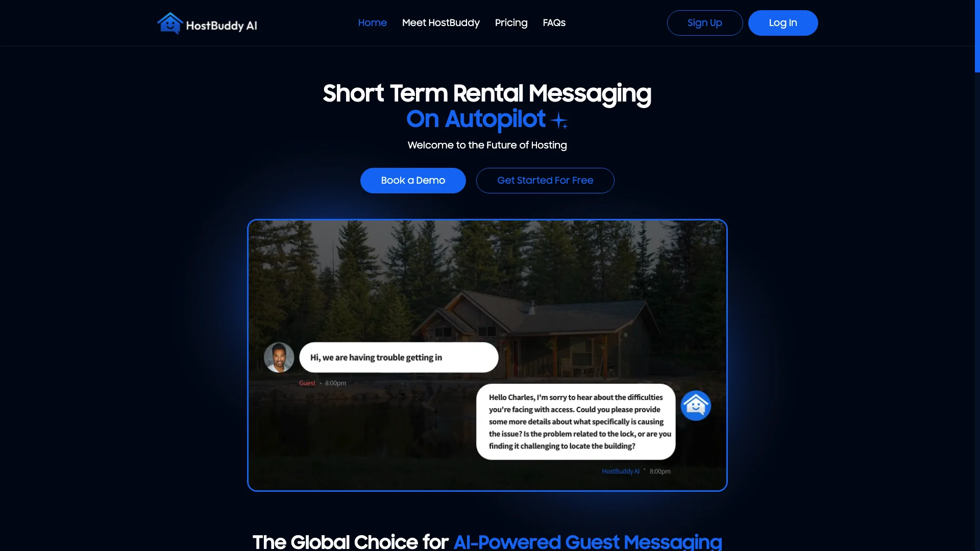Click the house icon in the navbar
Screen dimensions: 980x551
169,23
